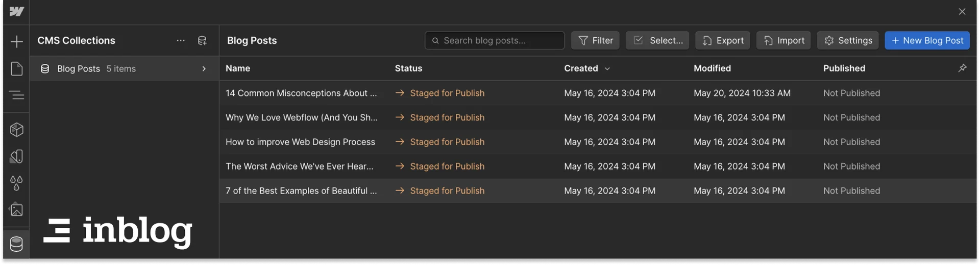The width and height of the screenshot is (980, 265).
Task: Open the CMS database icon in sidebar
Action: (x=16, y=244)
